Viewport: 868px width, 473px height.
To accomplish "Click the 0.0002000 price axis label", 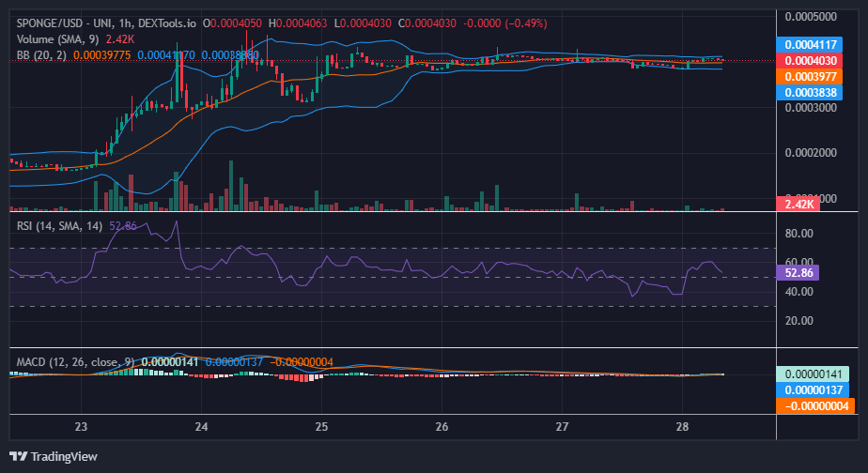I will (x=811, y=153).
